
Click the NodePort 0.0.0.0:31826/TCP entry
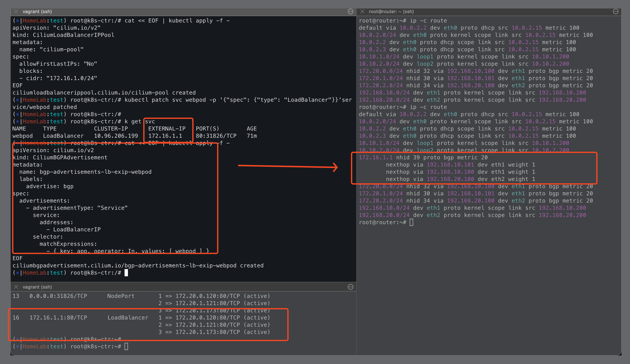click(58, 296)
